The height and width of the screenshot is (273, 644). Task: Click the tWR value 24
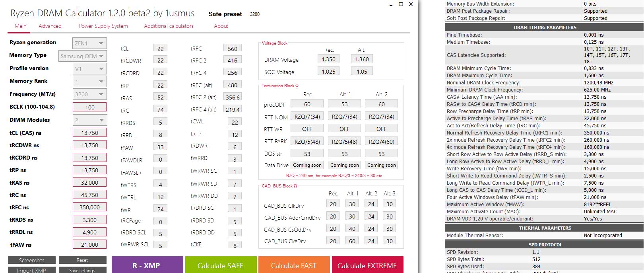click(x=160, y=209)
